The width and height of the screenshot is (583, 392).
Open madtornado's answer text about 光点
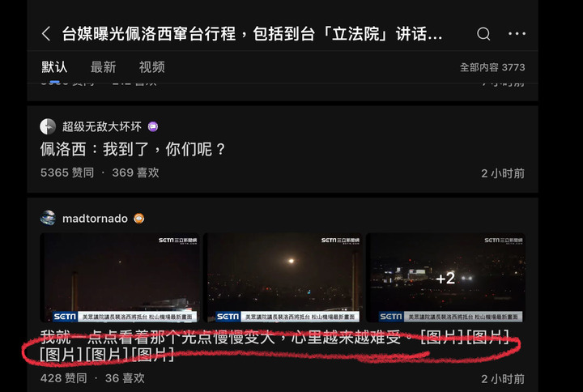274,346
